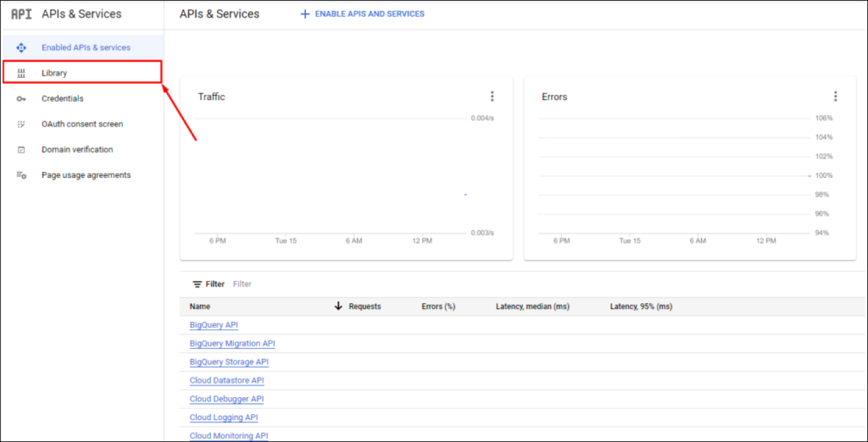Click the Domain verification checkbox icon

point(21,150)
